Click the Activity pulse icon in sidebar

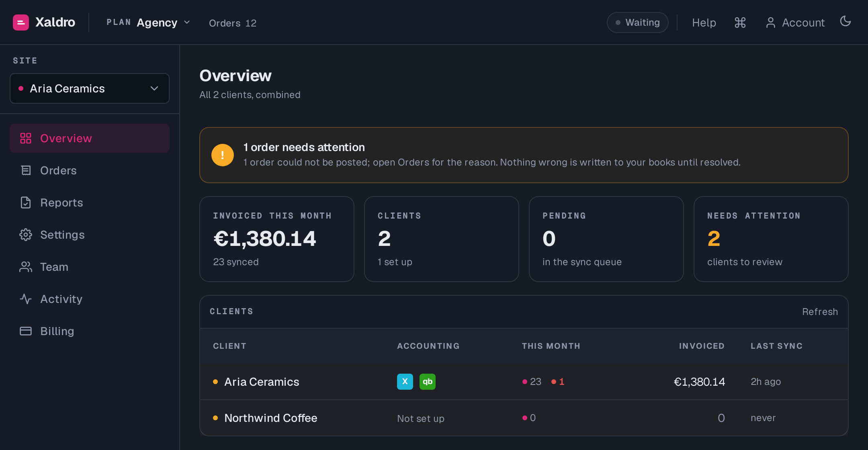[26, 299]
